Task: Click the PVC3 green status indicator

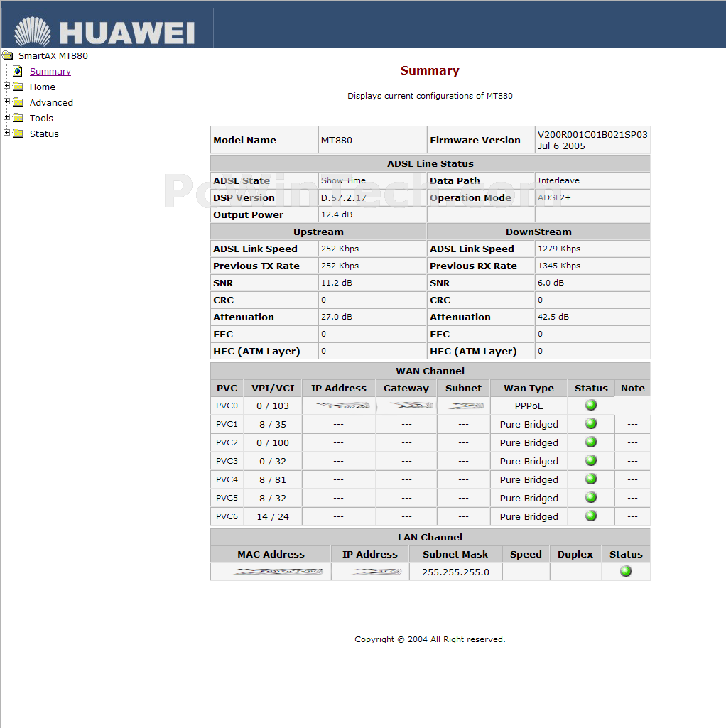Action: [591, 460]
